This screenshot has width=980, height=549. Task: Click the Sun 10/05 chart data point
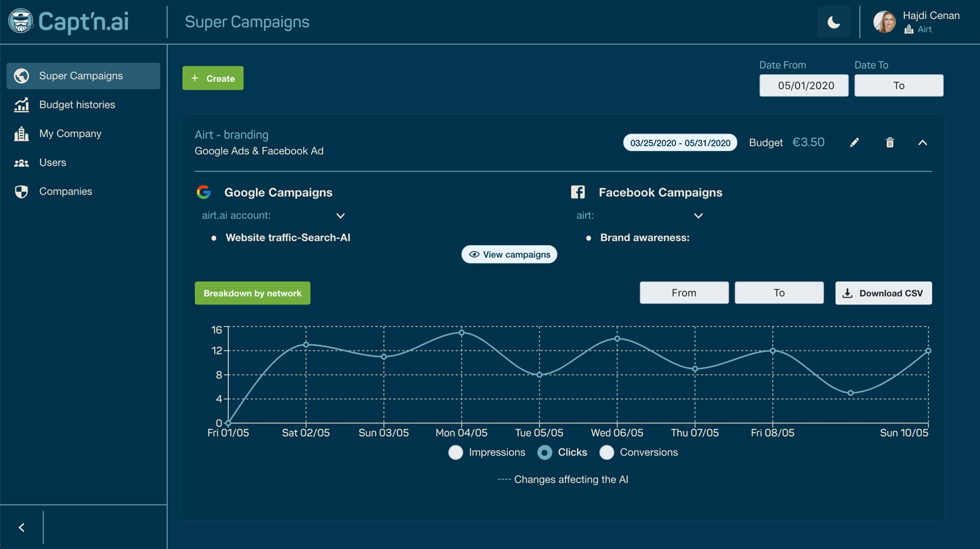coord(929,351)
